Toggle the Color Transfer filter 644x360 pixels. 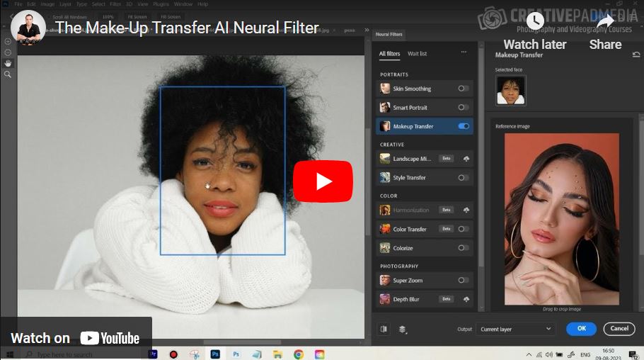(463, 229)
